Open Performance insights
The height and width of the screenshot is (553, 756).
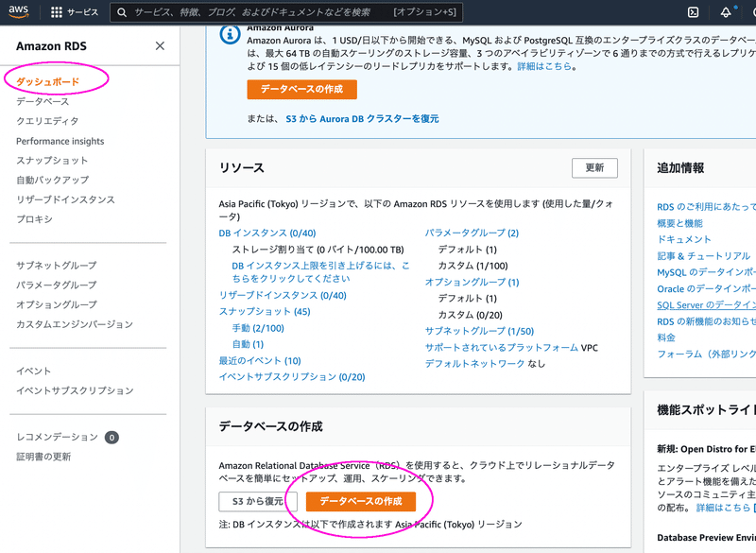(x=60, y=141)
